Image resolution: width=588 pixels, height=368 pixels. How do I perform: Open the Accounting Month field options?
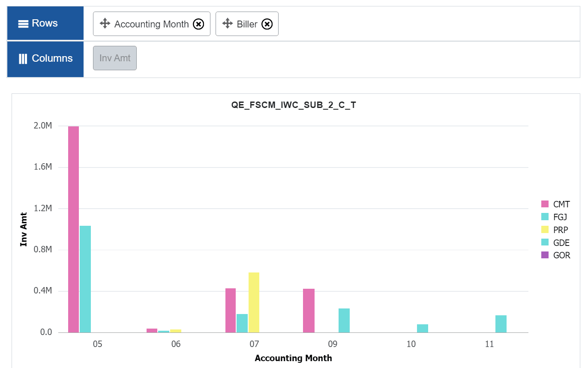(150, 24)
